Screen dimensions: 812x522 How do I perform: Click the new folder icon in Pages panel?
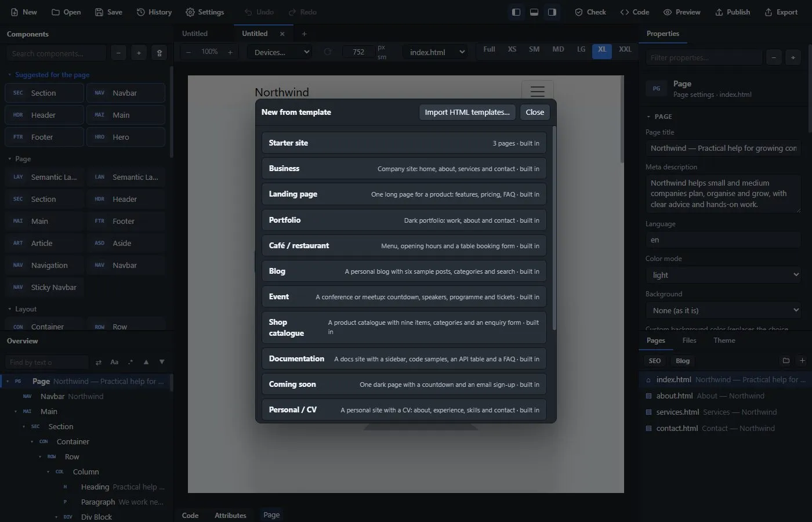tap(786, 361)
